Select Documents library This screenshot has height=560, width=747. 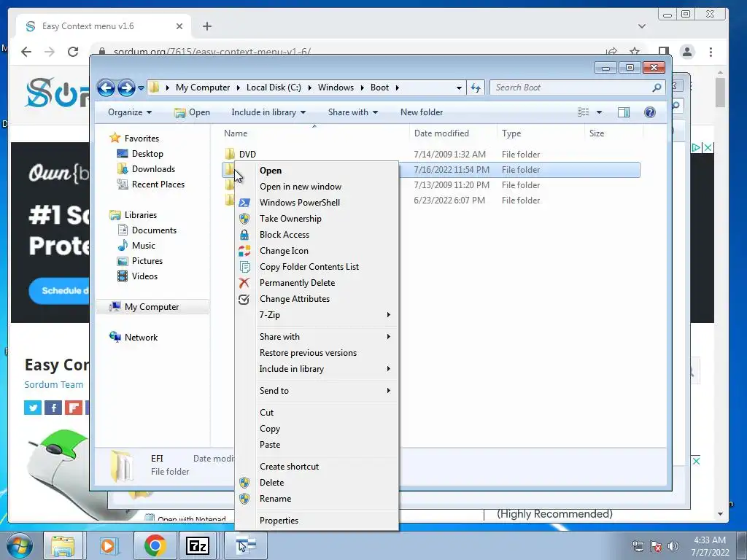(x=154, y=230)
